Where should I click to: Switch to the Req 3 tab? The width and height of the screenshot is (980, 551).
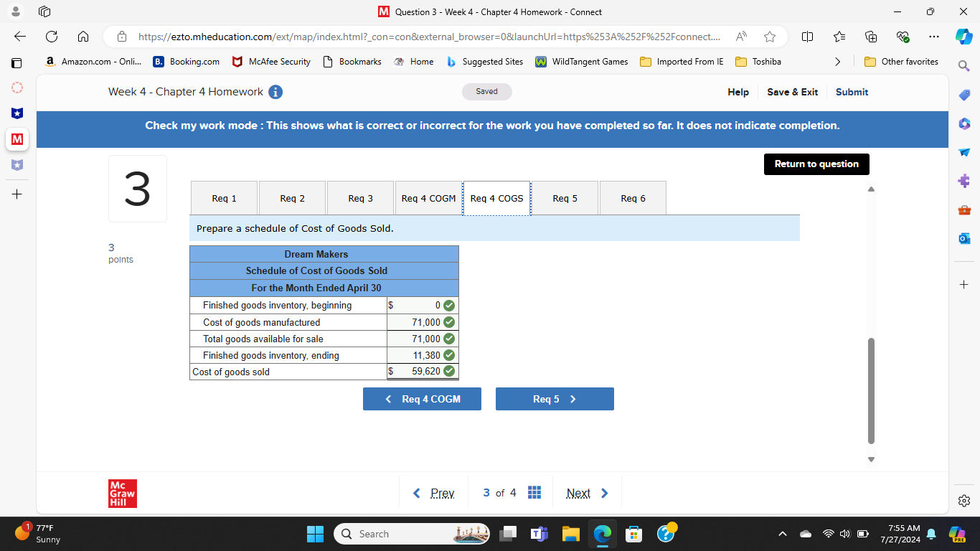tap(361, 198)
